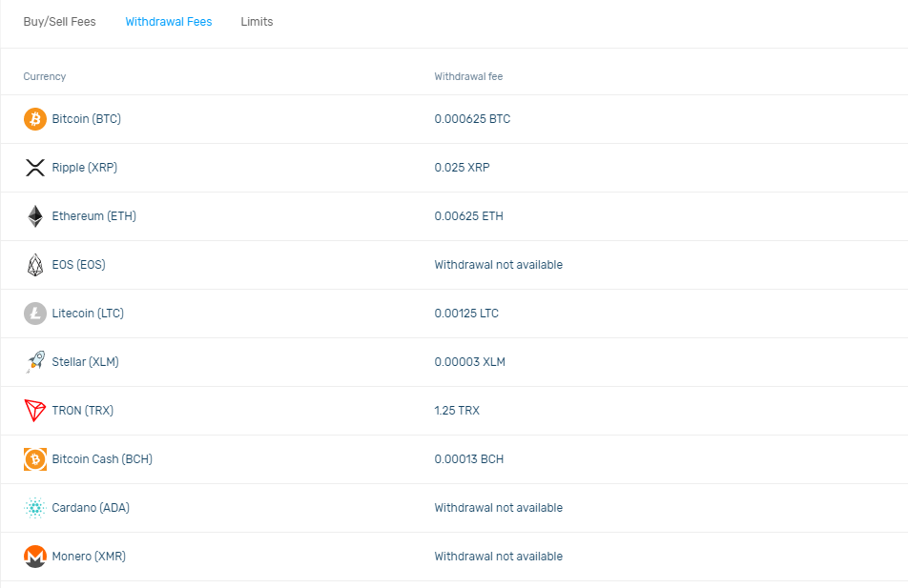Select the TRON (TRX) currency name

pos(83,411)
